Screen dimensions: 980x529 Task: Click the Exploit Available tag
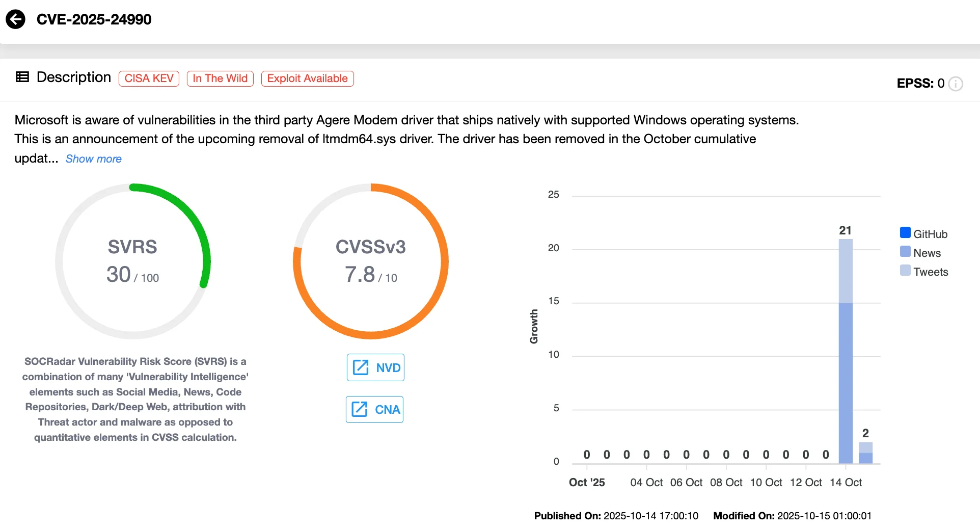pos(307,78)
